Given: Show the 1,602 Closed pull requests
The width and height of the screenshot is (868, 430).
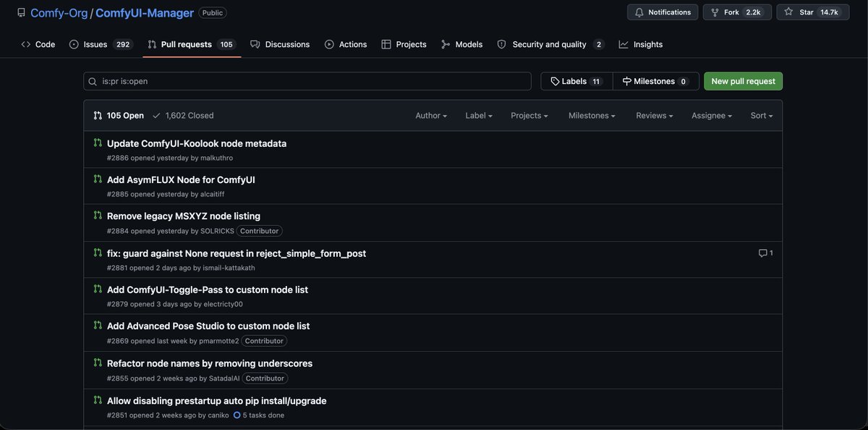Looking at the screenshot, I should [x=183, y=115].
